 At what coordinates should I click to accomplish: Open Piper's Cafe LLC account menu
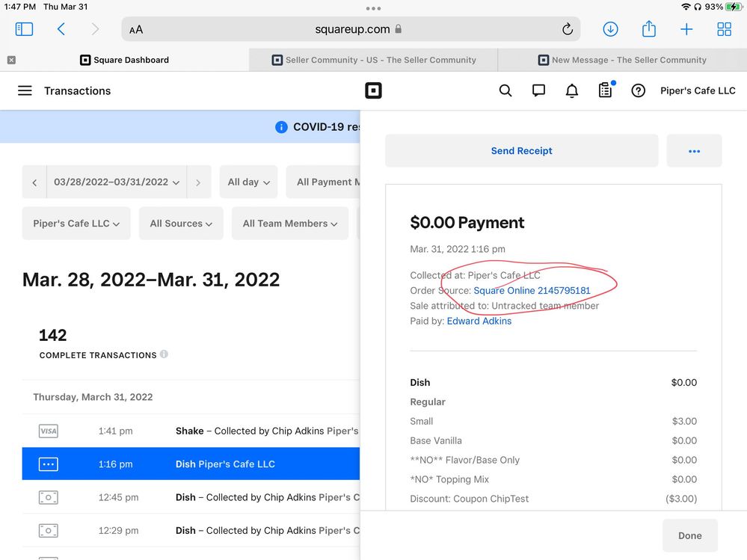698,90
